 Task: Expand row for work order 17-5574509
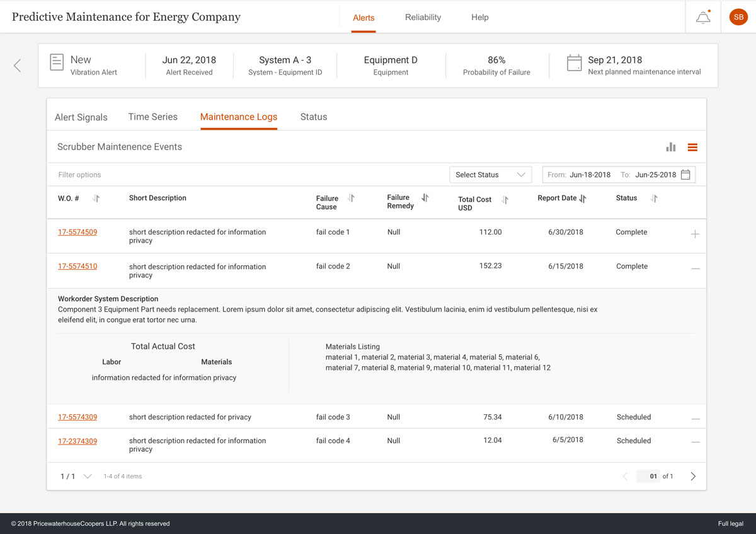pyautogui.click(x=695, y=234)
